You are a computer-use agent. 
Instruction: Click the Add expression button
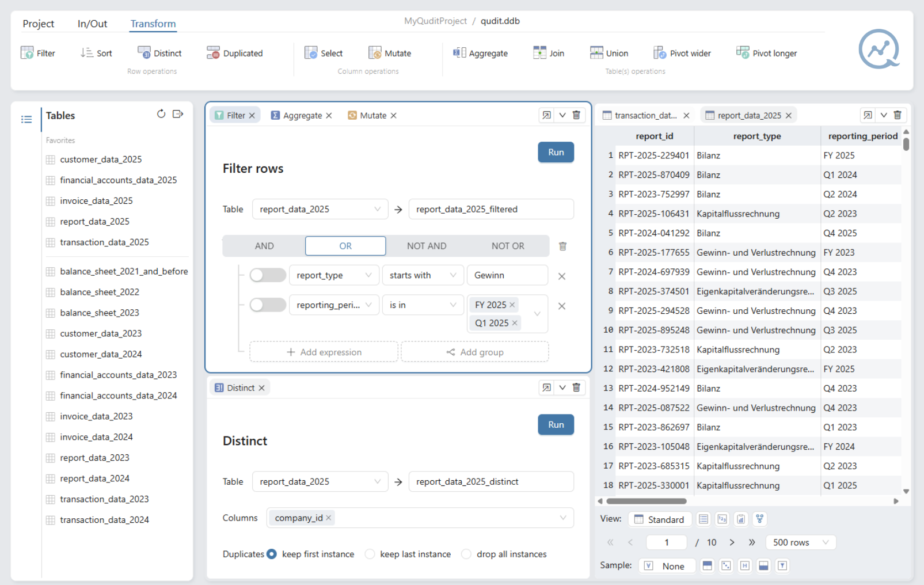[324, 352]
